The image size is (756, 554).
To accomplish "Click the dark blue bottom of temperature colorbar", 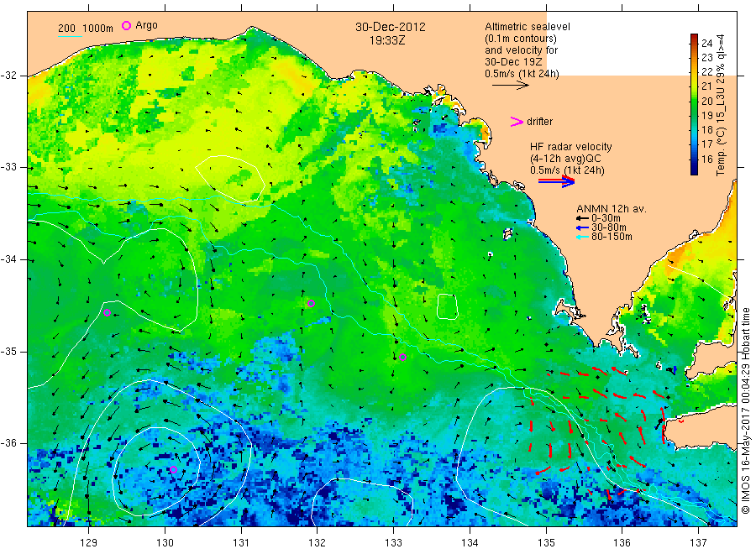I will [x=694, y=170].
